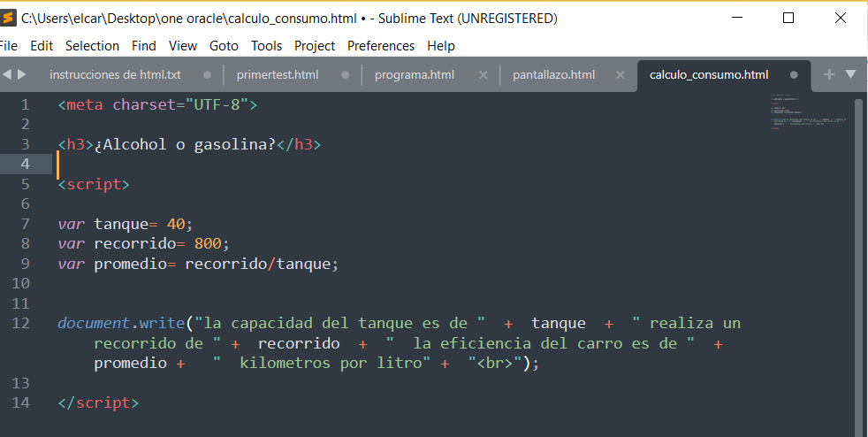Screen dimensions: 868x437
Task: Click line number 14 in gutter
Action: click(x=20, y=402)
